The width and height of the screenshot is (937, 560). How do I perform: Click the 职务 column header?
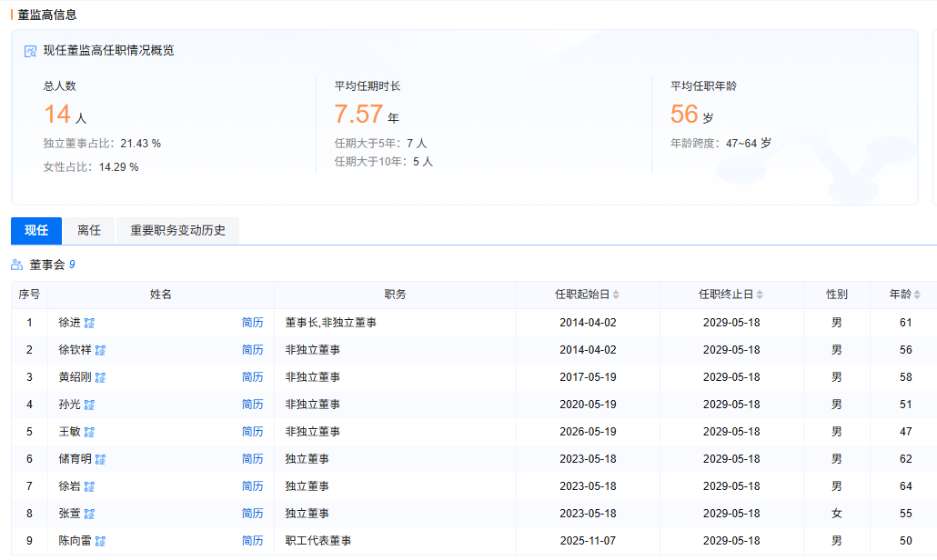395,295
